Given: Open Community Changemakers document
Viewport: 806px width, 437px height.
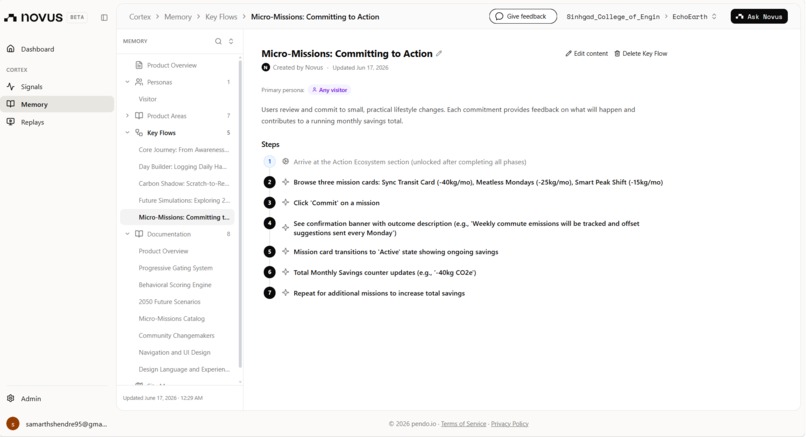Looking at the screenshot, I should click(x=176, y=336).
